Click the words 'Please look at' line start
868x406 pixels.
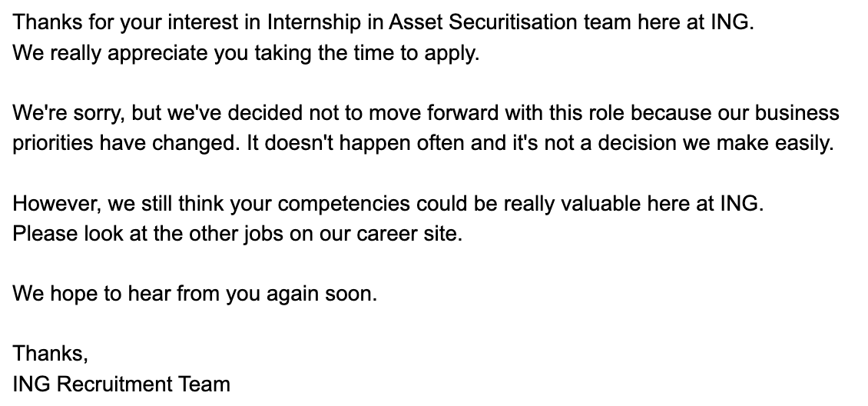tap(80, 234)
